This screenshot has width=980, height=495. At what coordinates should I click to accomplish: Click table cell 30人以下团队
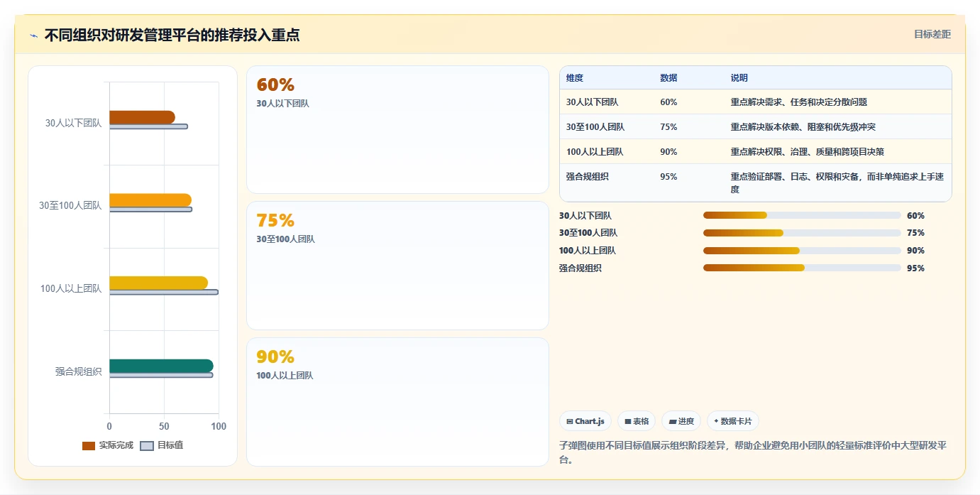coord(593,102)
